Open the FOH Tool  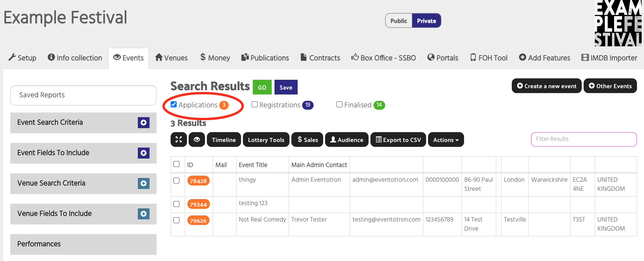coord(488,58)
